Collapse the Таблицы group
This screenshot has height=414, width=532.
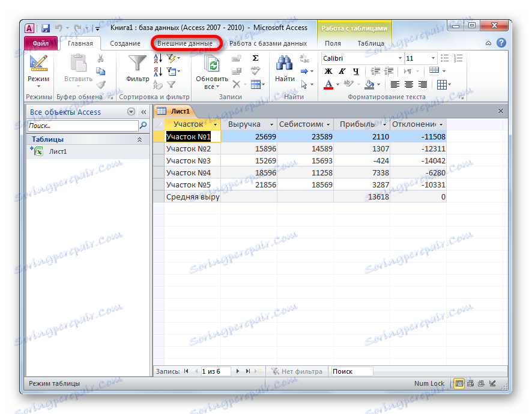[139, 139]
